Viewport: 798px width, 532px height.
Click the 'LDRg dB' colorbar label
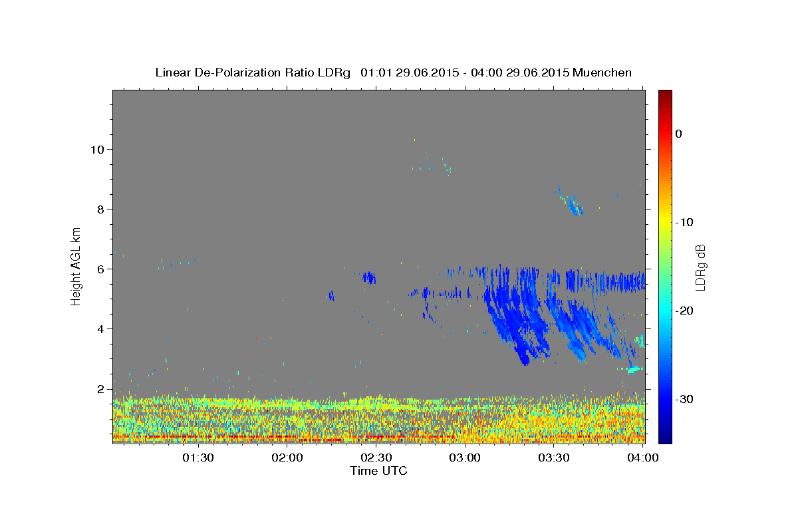tap(700, 267)
